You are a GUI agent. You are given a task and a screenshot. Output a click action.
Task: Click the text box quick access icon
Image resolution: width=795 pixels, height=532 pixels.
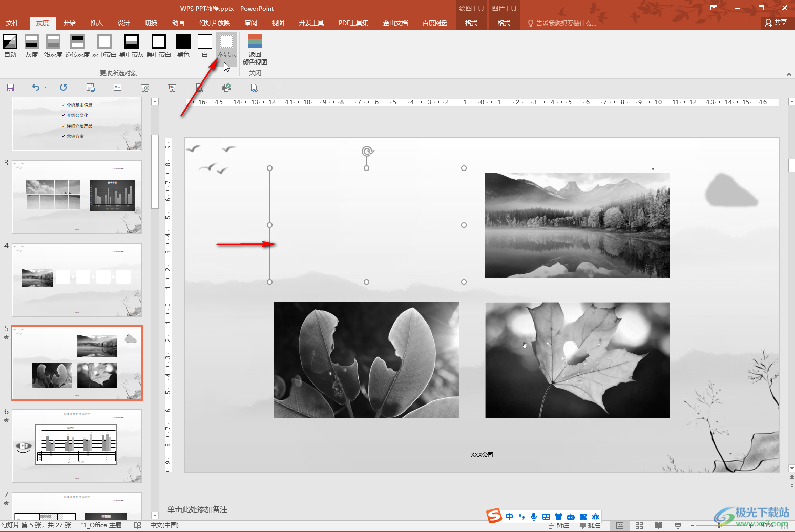[118, 88]
